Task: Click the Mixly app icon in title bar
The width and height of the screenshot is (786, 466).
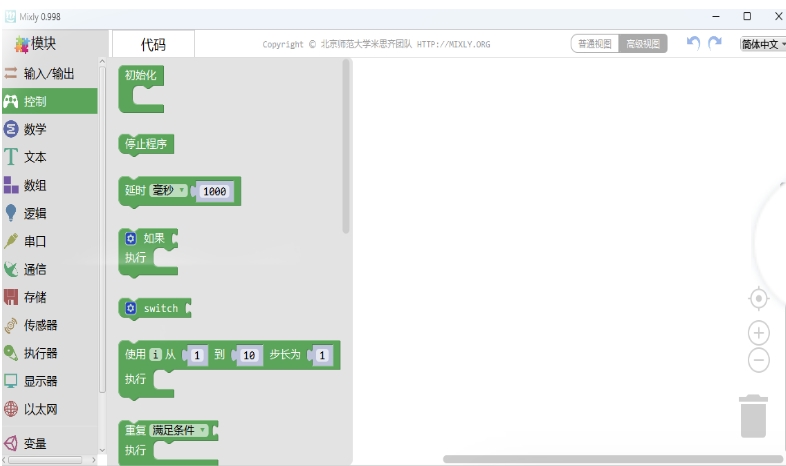Action: click(10, 17)
